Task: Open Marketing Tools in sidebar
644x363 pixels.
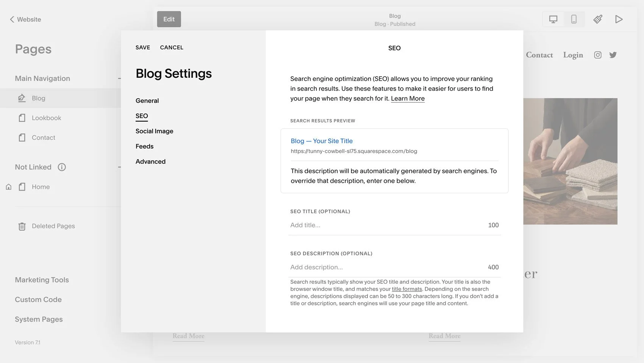Action: 42,280
